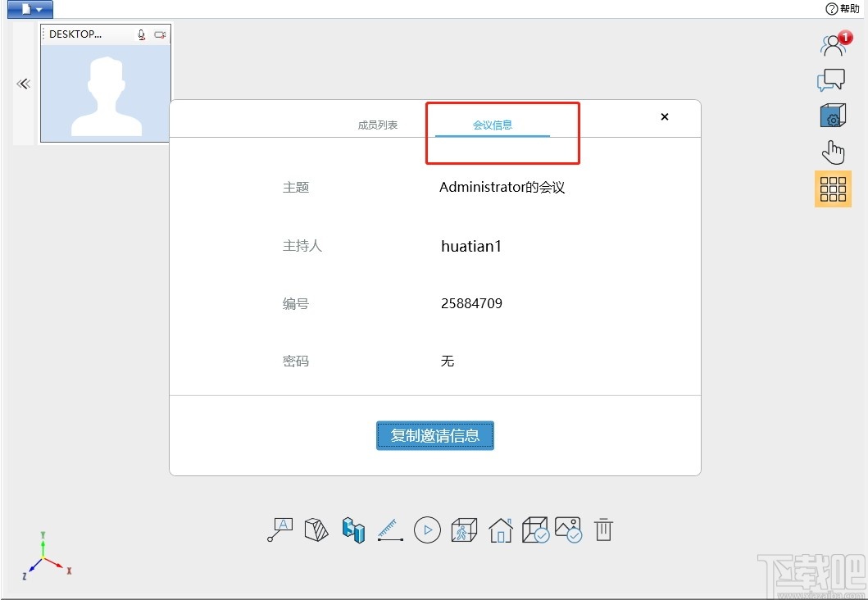Click the XYZ axis orientation gizmo

point(47,556)
